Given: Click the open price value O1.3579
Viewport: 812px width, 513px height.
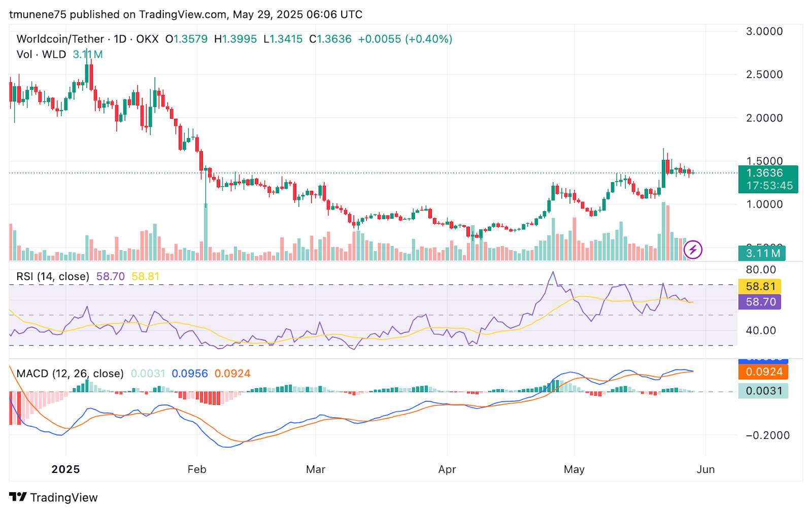Looking at the screenshot, I should point(186,39).
